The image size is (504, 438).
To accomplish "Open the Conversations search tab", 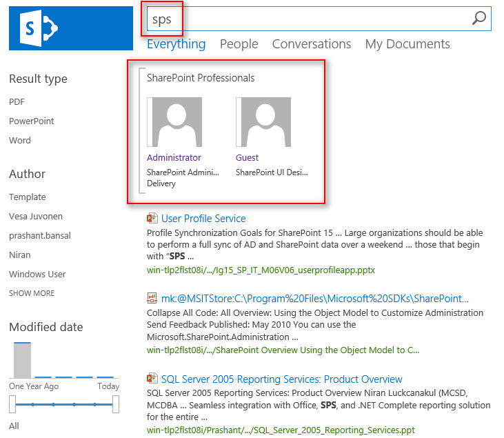I will pos(312,44).
